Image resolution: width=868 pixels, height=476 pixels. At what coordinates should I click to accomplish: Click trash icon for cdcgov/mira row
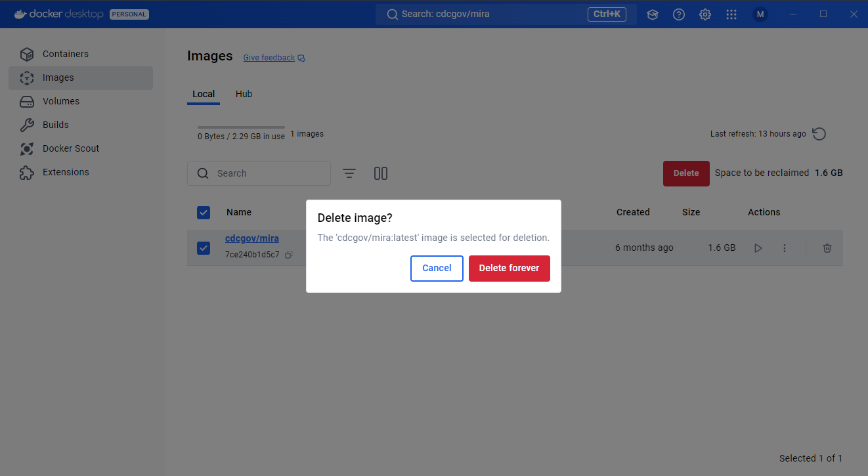click(827, 248)
